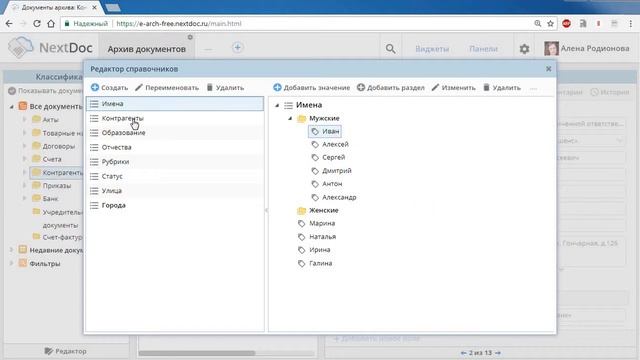This screenshot has height=360, width=640.
Task: Click the NextDoc logo
Action: click(x=51, y=48)
